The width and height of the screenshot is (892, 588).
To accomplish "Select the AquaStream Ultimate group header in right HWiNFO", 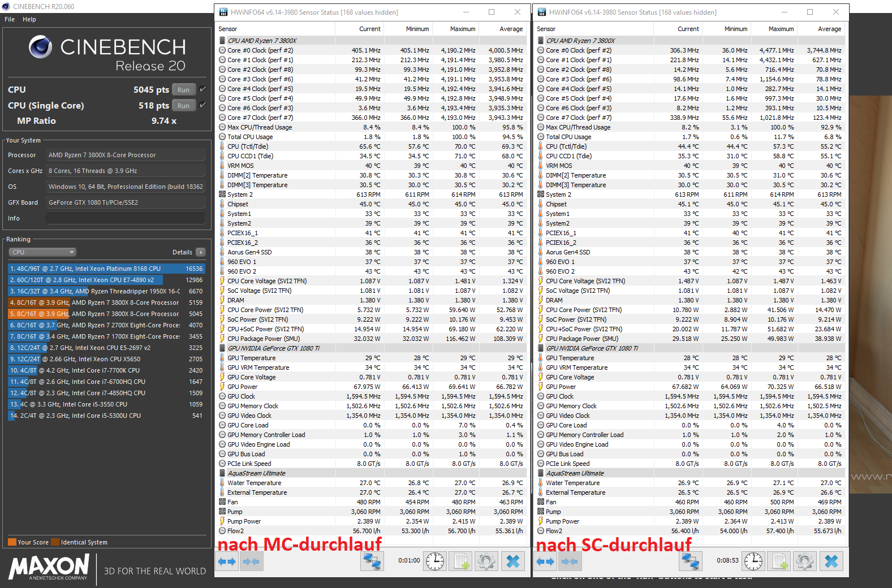I will pyautogui.click(x=690, y=473).
